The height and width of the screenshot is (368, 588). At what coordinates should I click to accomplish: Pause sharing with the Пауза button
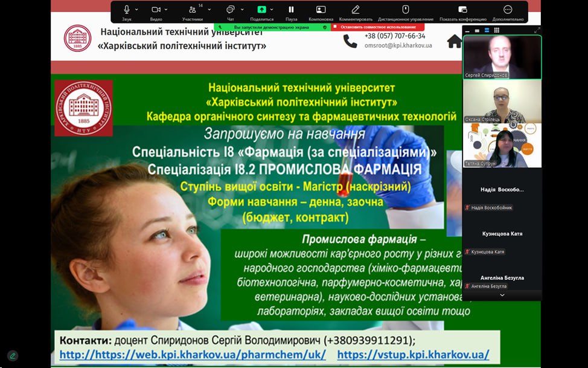(291, 13)
